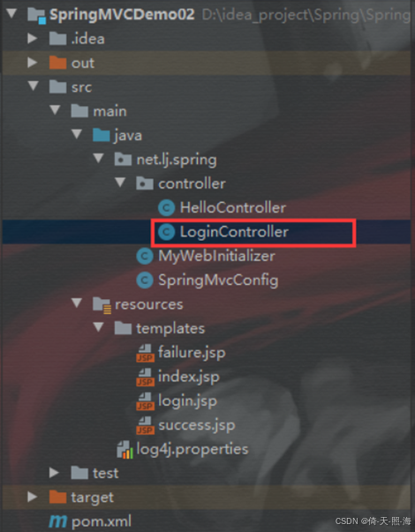Expand the target folder arrow
This screenshot has height=532, width=415.
click(33, 497)
